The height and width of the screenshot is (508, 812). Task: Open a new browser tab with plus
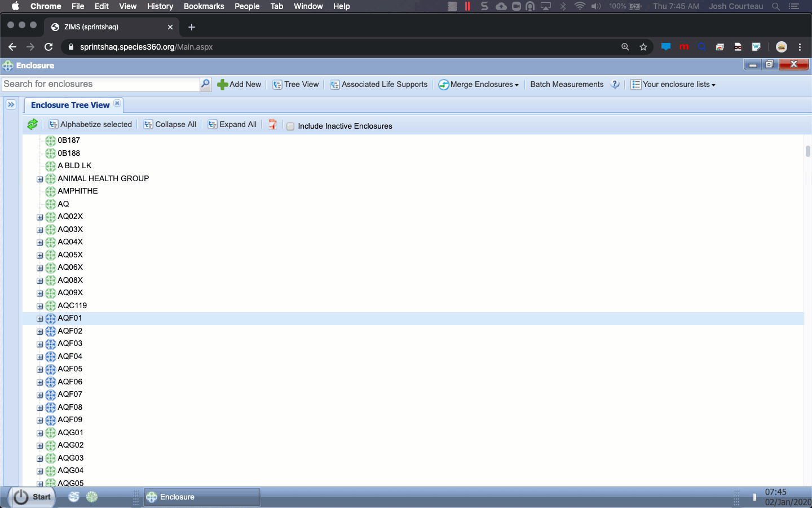[192, 27]
